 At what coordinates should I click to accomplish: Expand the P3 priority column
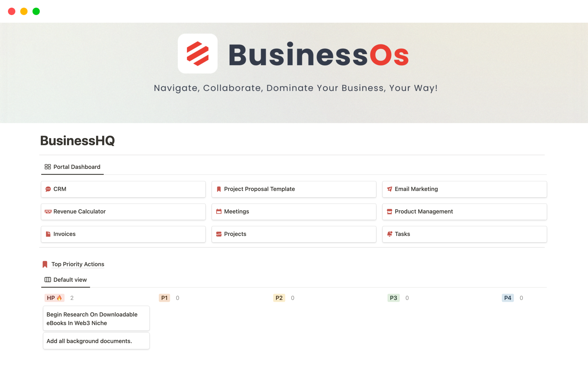[394, 298]
